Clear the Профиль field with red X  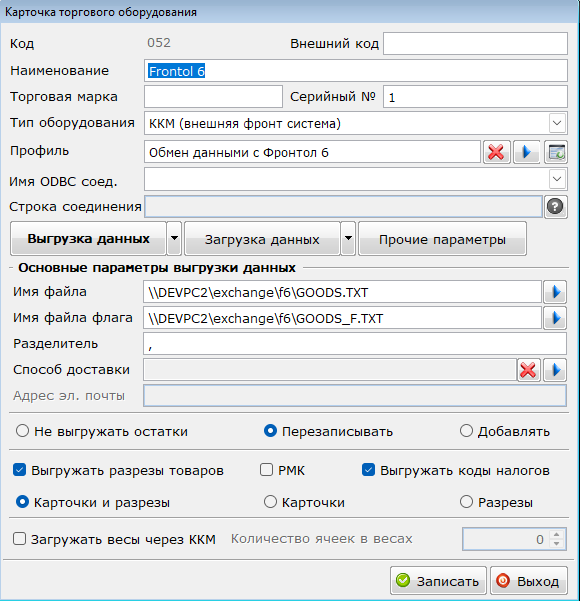pos(496,152)
